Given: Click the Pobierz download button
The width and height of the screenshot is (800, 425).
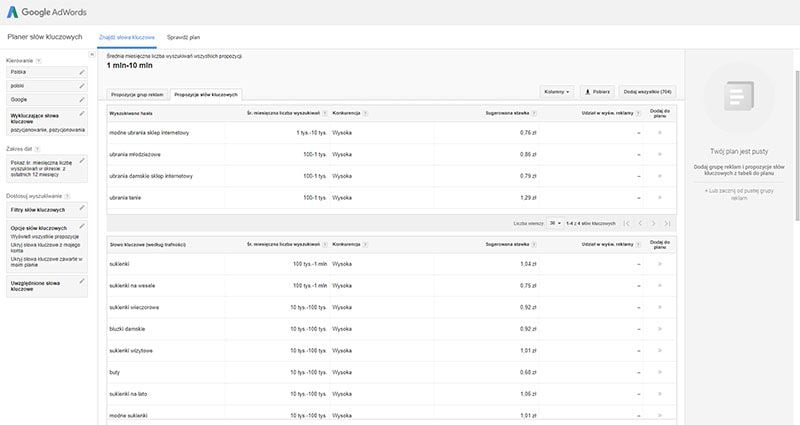Looking at the screenshot, I should [x=597, y=92].
